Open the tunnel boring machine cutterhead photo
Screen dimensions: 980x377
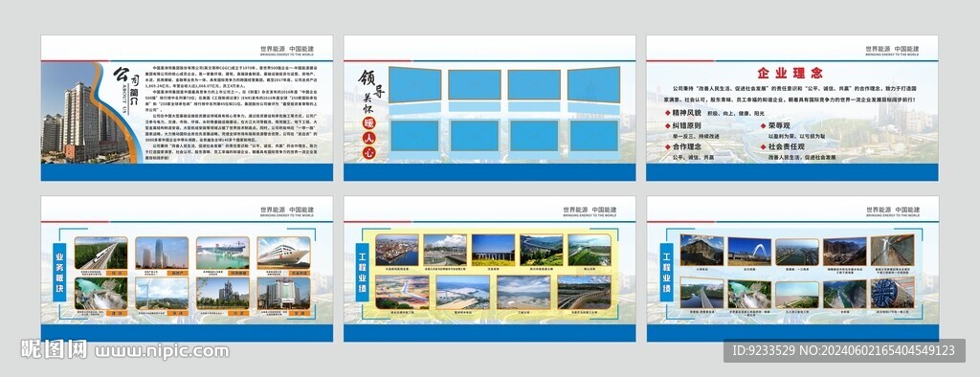[893, 293]
